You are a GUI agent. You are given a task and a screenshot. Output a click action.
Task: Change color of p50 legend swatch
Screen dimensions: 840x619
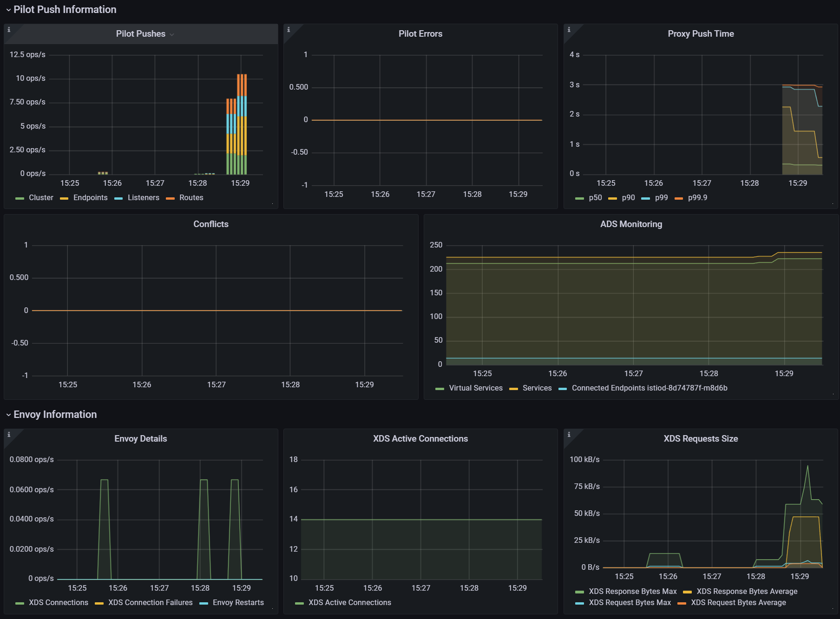(x=579, y=198)
